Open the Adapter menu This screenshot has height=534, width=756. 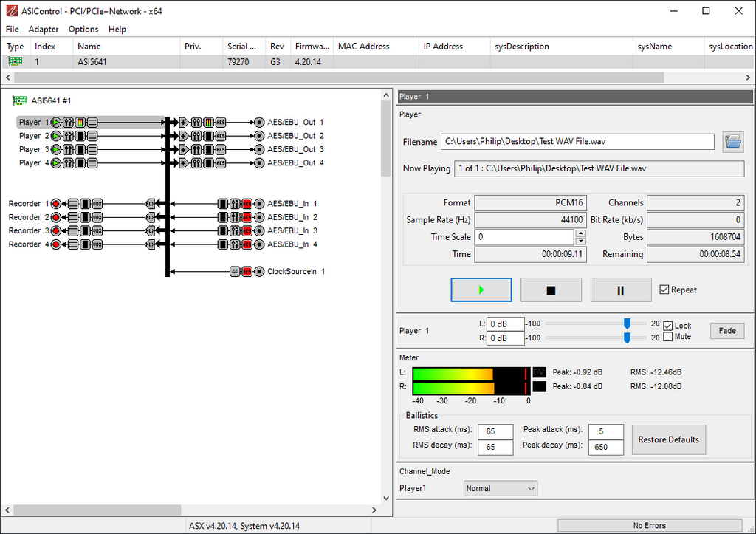point(44,30)
